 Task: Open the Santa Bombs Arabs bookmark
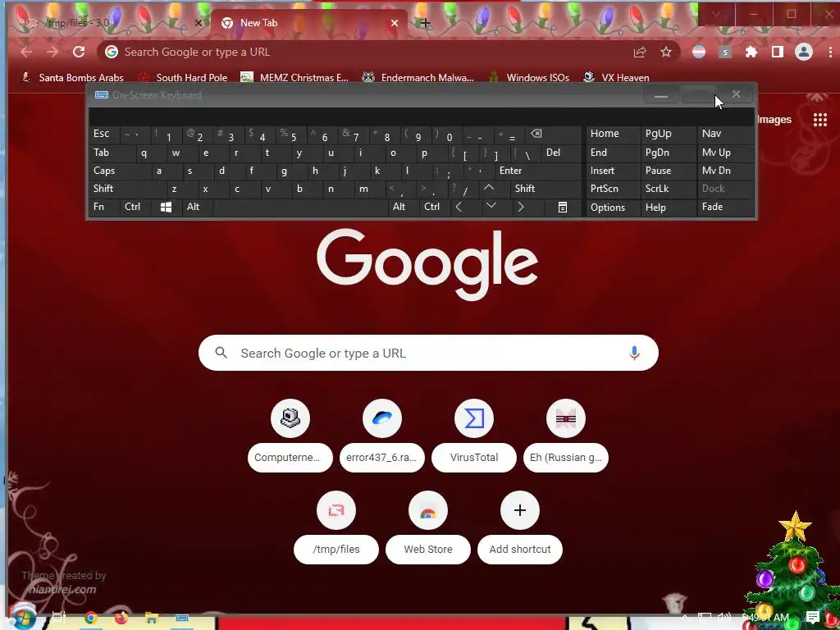pos(73,78)
